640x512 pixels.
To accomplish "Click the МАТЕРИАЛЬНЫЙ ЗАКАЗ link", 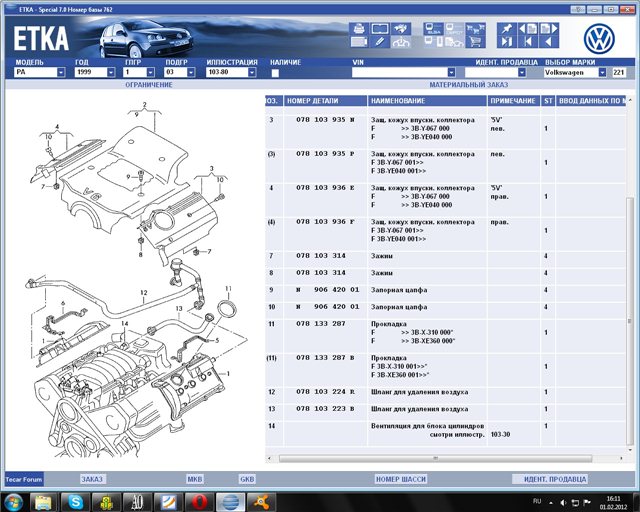I will tap(469, 85).
